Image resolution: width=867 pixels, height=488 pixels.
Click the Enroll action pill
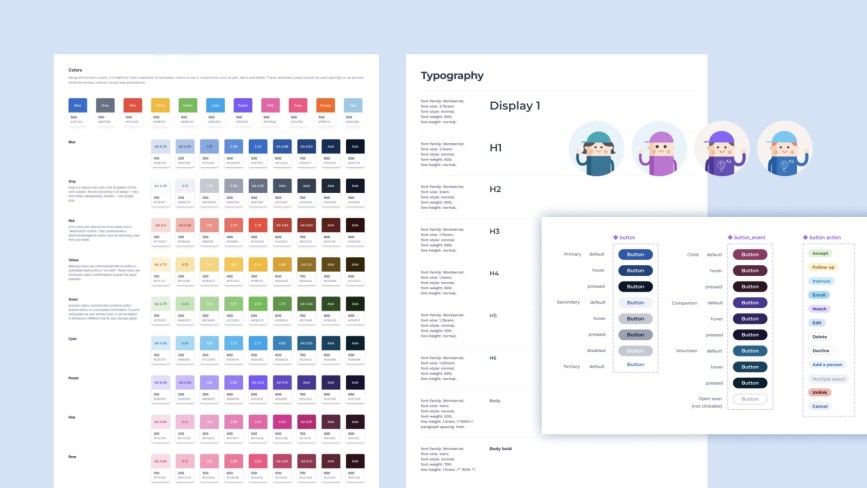point(819,295)
